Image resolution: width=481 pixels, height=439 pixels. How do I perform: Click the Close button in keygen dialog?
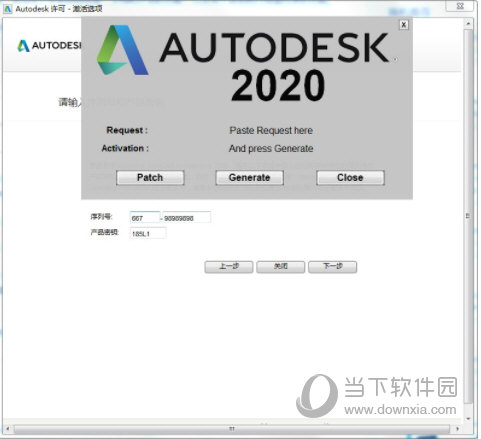click(x=350, y=178)
